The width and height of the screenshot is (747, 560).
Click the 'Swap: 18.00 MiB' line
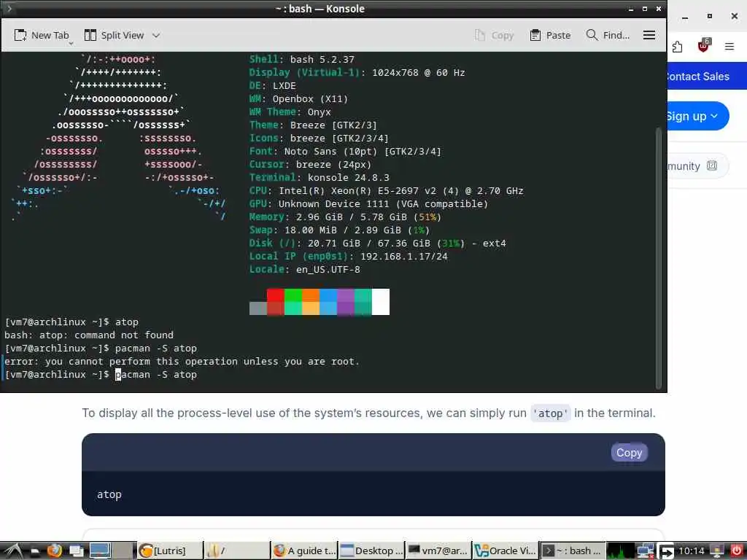pos(340,230)
